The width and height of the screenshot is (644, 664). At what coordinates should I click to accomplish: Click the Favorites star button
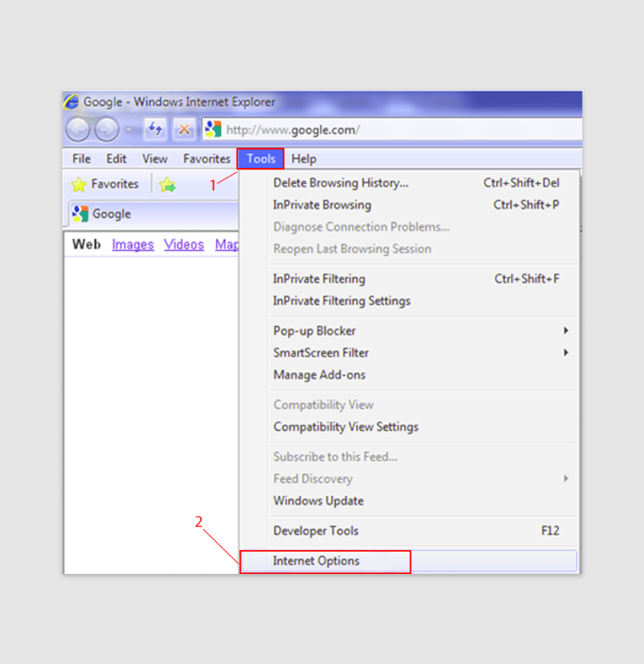(106, 184)
